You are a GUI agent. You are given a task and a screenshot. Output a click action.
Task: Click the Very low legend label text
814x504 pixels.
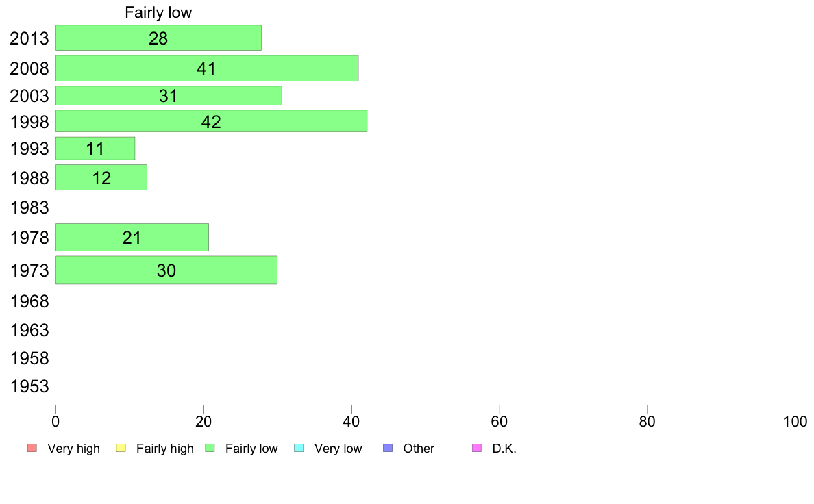[338, 449]
